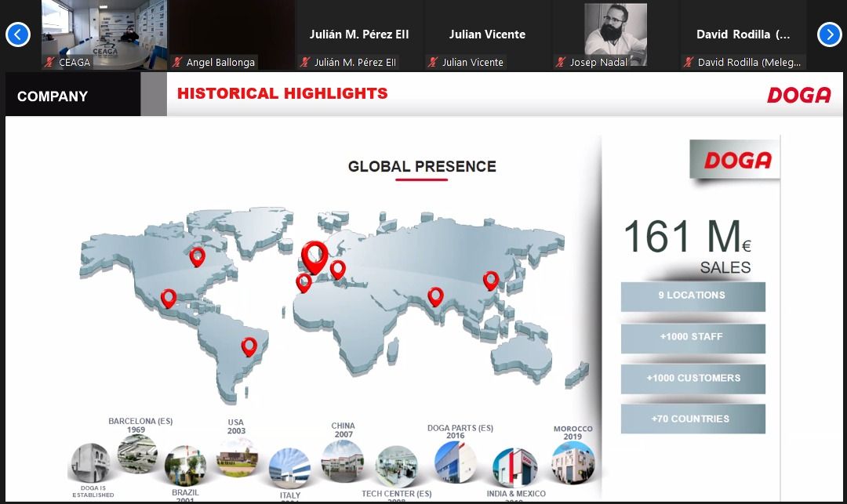Select the Julian Vicente participant tile
Image resolution: width=847 pixels, height=504 pixels.
487,35
